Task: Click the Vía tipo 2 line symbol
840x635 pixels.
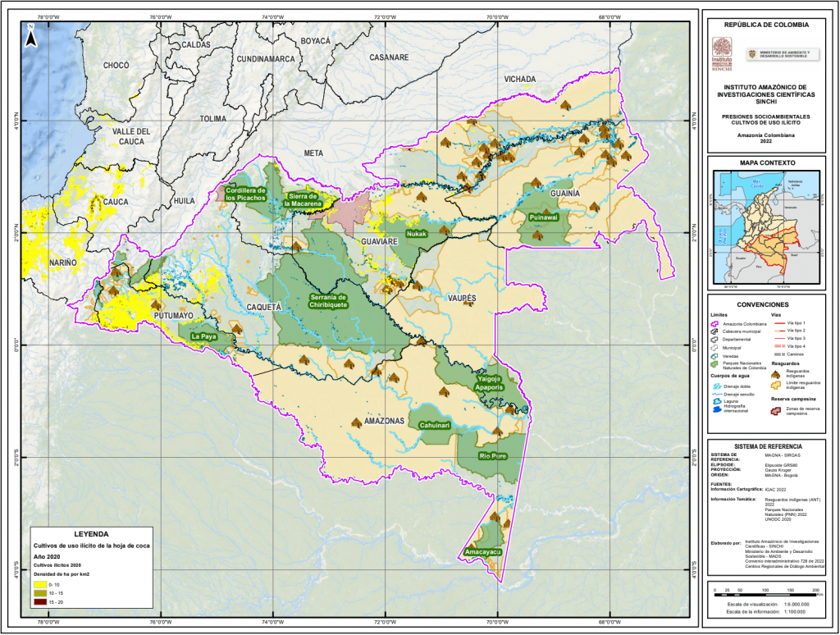Action: pyautogui.click(x=779, y=331)
